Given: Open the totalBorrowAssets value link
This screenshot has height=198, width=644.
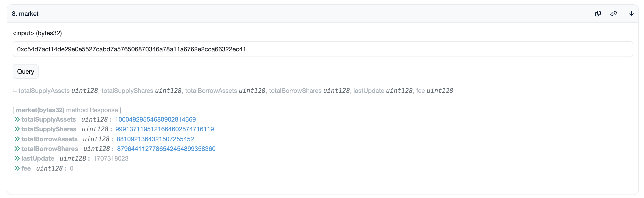Looking at the screenshot, I should tap(155, 139).
